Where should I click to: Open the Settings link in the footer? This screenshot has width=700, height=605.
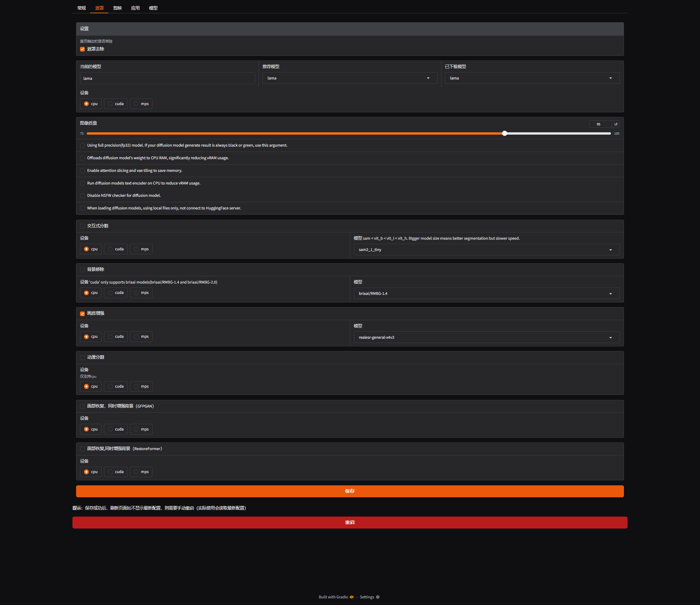[369, 597]
